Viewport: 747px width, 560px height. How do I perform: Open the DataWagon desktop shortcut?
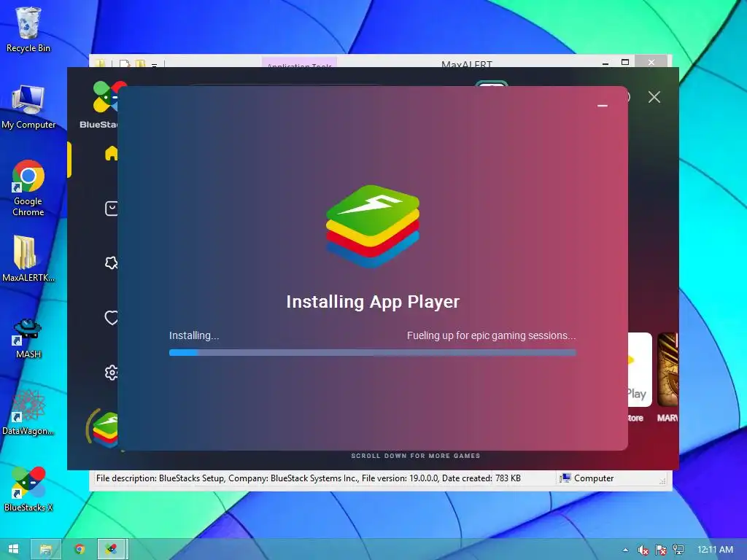[28, 413]
